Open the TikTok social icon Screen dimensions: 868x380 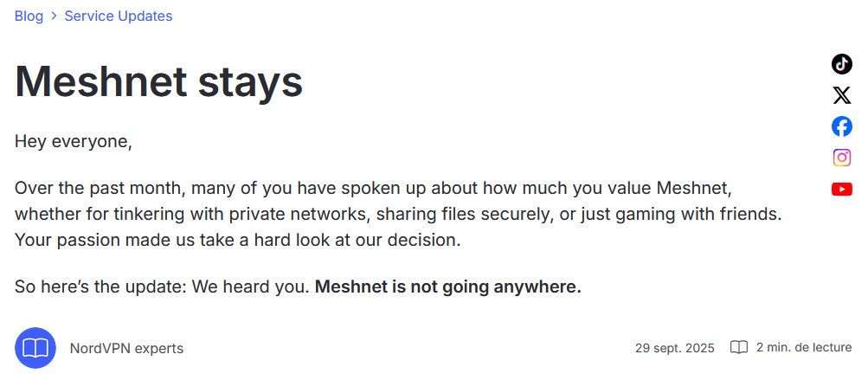click(x=842, y=64)
